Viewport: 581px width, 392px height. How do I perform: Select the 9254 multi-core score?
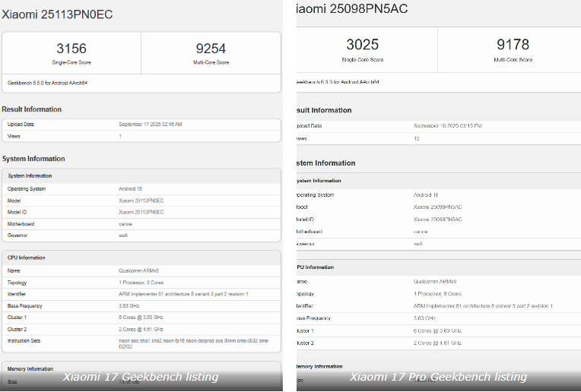(211, 49)
